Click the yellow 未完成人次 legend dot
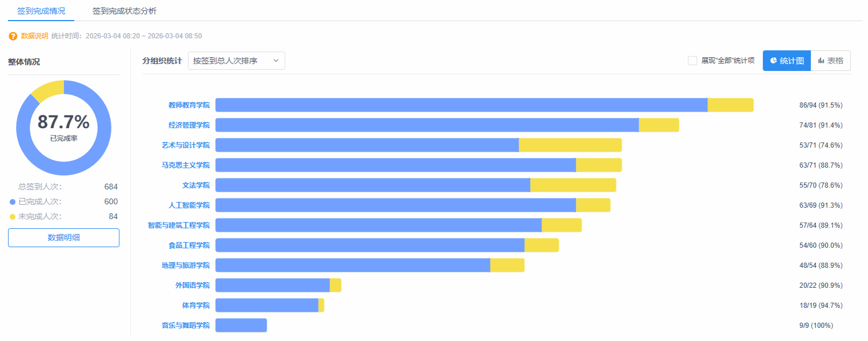 click(13, 217)
